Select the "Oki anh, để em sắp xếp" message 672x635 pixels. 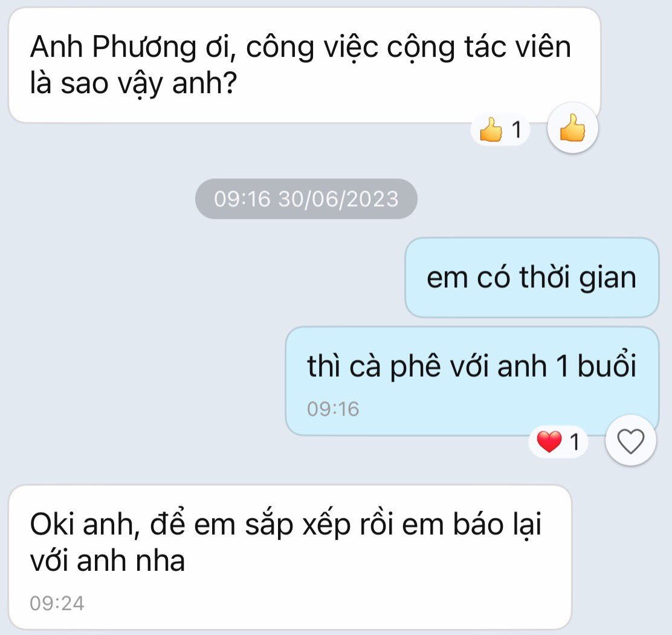click(x=290, y=557)
